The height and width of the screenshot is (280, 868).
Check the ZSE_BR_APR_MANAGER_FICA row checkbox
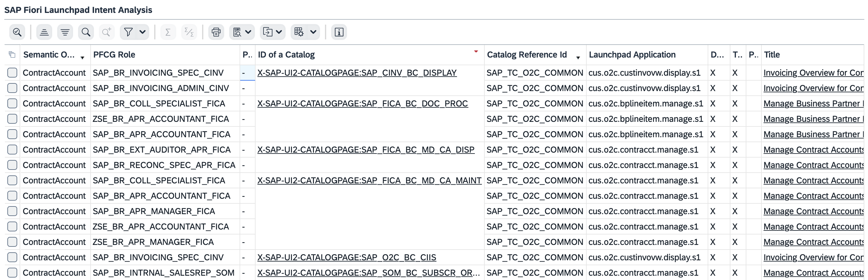click(13, 242)
